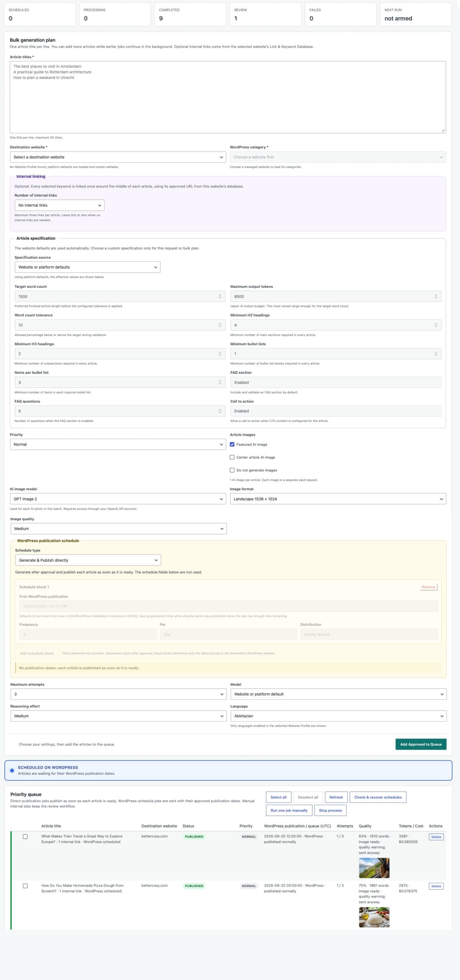Delete the Homemade Pizza Dough job
Image resolution: width=460 pixels, height=980 pixels.
[436, 886]
